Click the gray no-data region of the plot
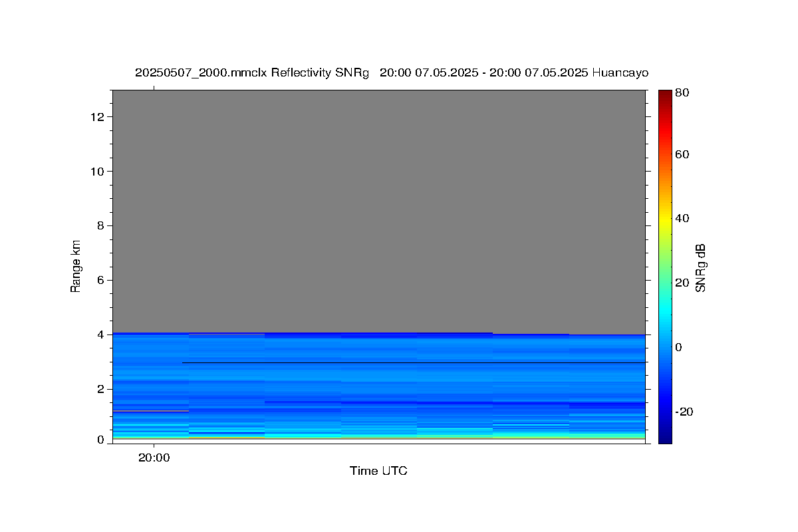The width and height of the screenshot is (798, 532). point(379,211)
